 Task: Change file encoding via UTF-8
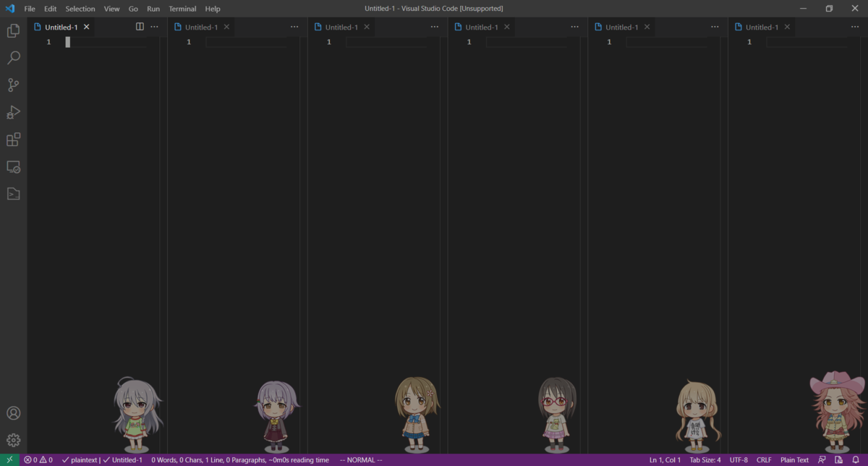tap(739, 459)
